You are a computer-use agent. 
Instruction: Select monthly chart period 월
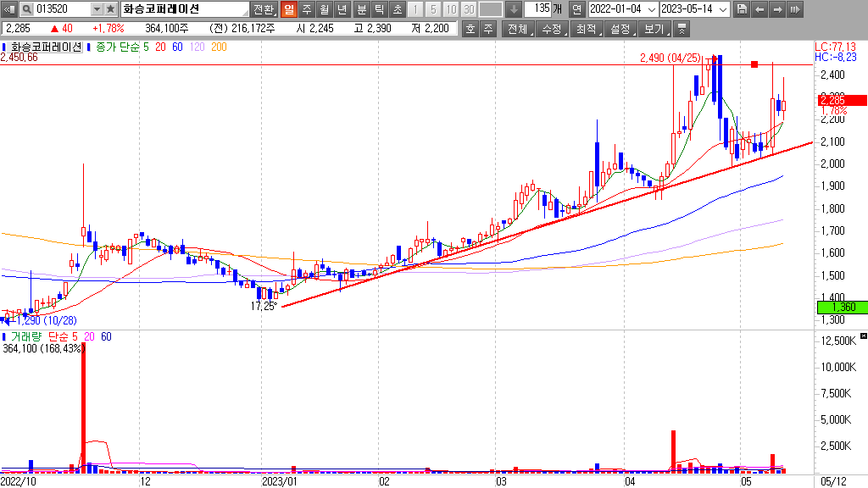(325, 9)
